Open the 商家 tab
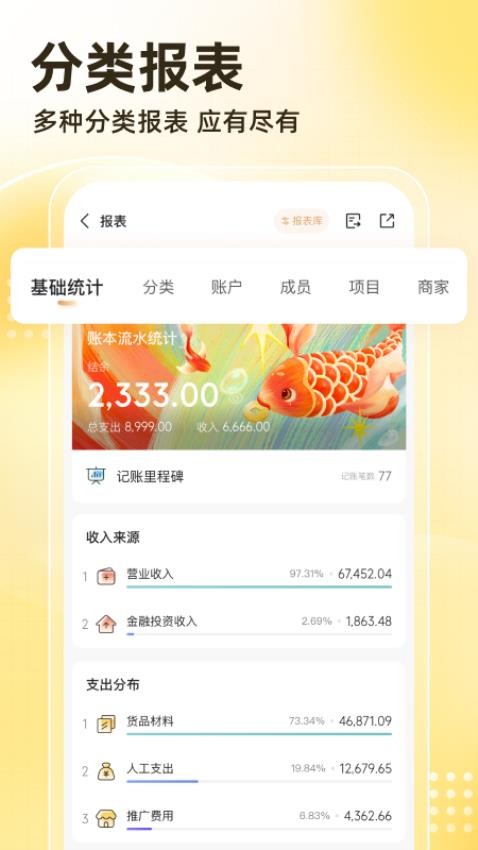 (433, 287)
